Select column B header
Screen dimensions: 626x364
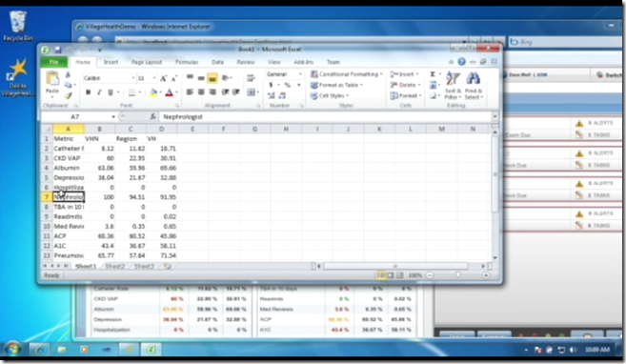click(x=99, y=129)
